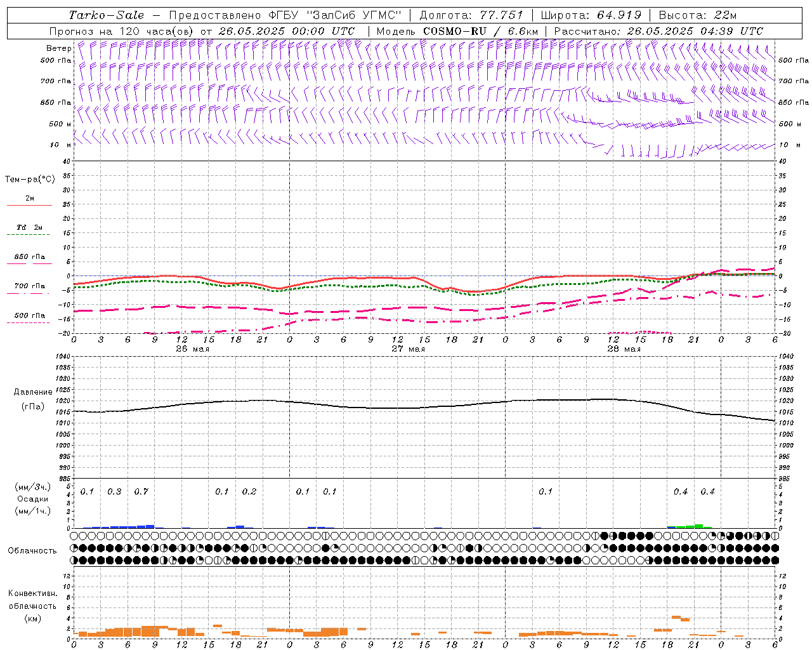Select the Модель COSMO-RU / 6.6км text
This screenshot has width=812, height=650.
[457, 31]
